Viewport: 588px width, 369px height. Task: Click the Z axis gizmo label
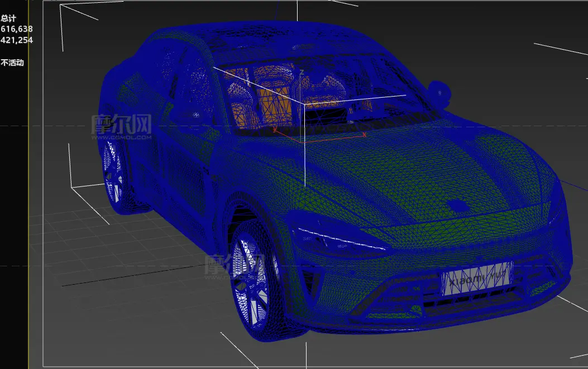301,73
